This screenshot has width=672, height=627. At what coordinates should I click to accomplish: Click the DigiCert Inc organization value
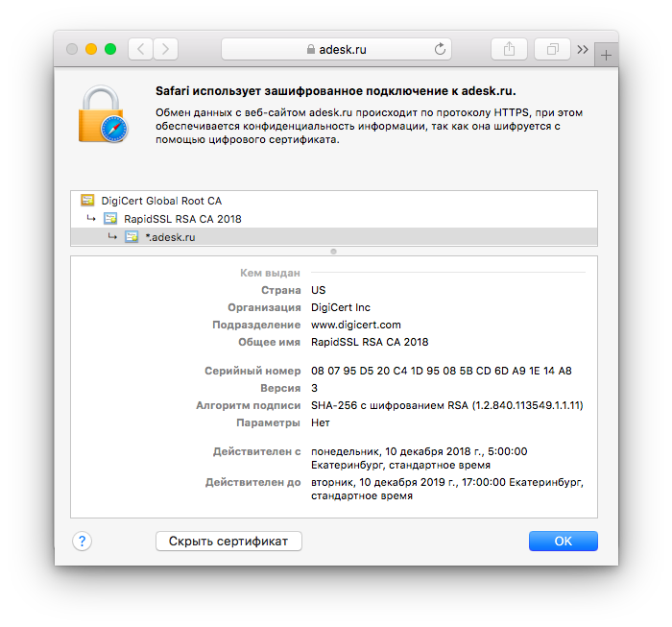pos(341,307)
